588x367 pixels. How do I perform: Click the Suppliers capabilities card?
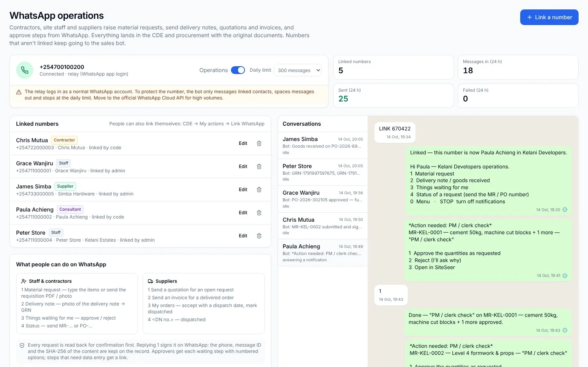[203, 304]
